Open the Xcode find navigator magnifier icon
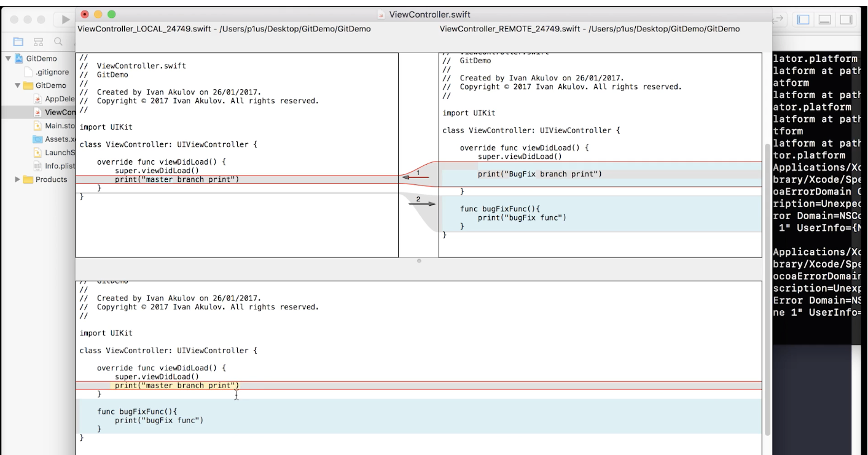This screenshot has height=455, width=868. click(58, 42)
